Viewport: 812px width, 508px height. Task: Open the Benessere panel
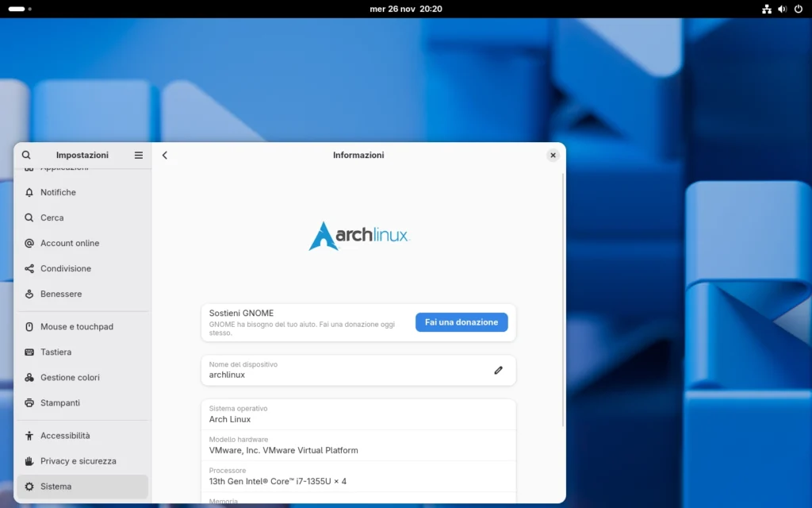[x=61, y=294]
